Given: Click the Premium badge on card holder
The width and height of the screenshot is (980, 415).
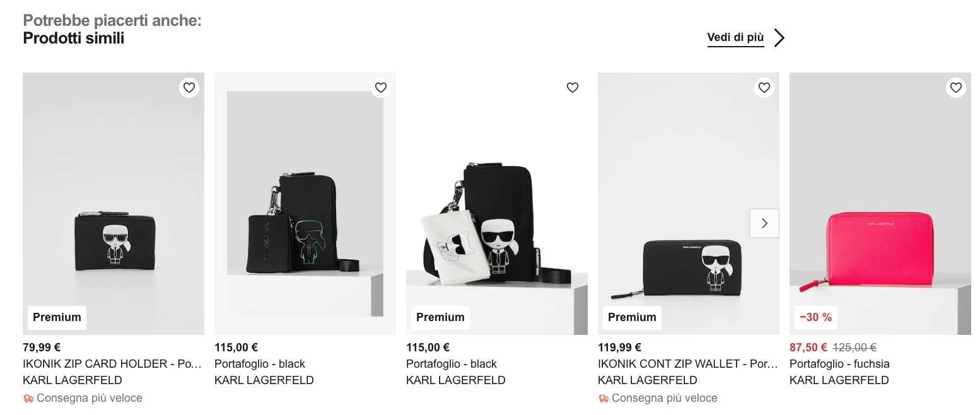Looking at the screenshot, I should [57, 317].
